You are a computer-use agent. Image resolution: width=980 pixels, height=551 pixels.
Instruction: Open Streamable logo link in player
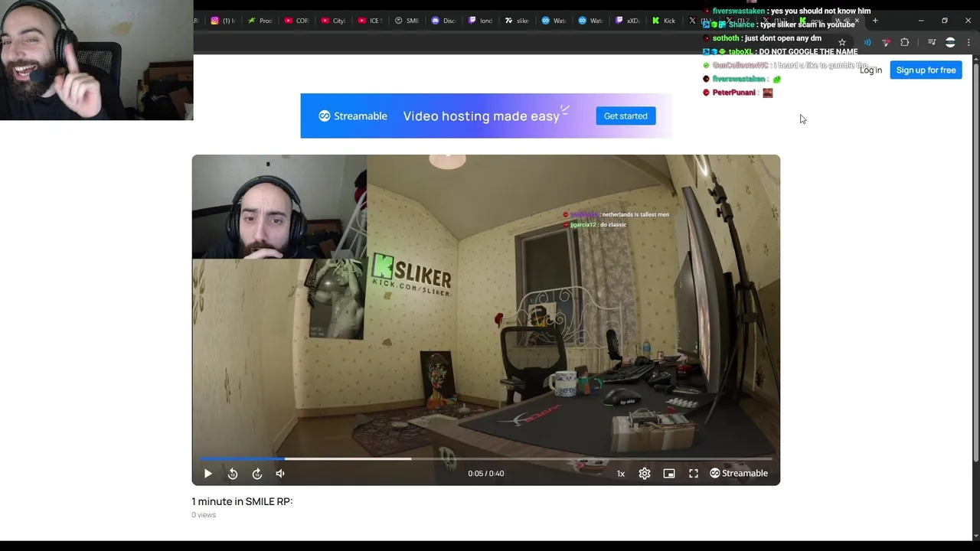pyautogui.click(x=739, y=474)
